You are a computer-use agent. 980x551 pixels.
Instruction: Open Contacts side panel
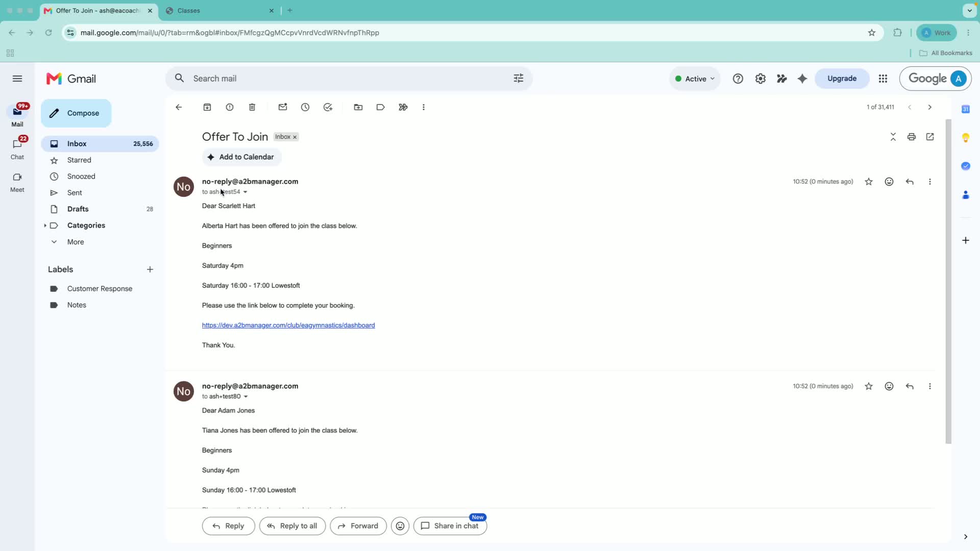966,195
